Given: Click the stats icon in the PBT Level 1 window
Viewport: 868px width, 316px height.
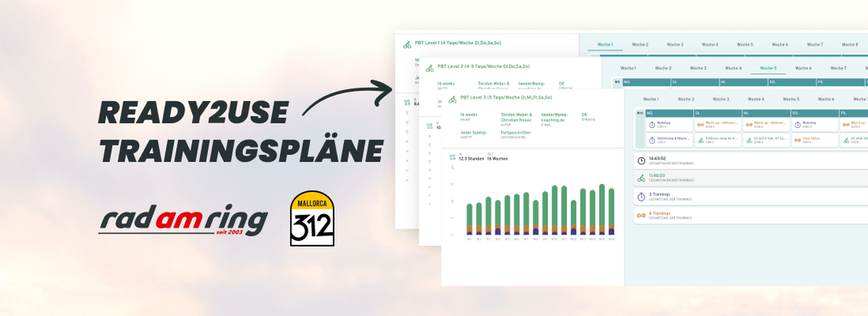Looking at the screenshot, I should click(407, 103).
